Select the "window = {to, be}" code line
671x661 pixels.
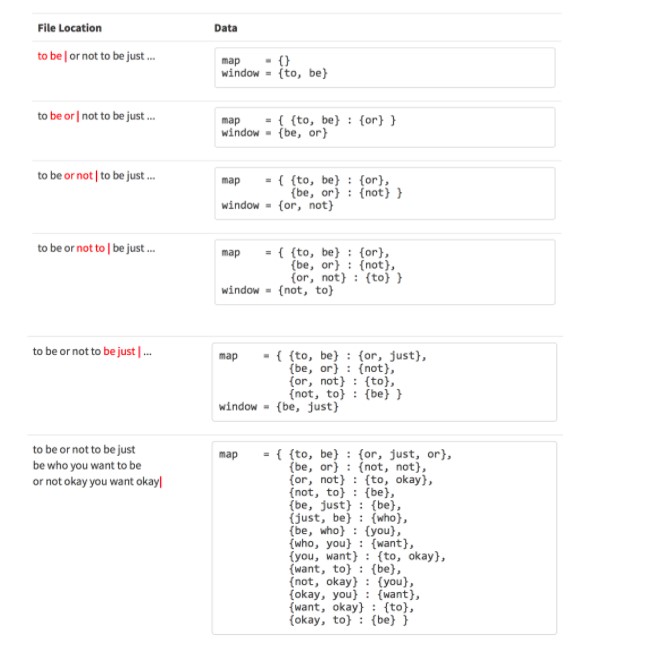(x=274, y=74)
